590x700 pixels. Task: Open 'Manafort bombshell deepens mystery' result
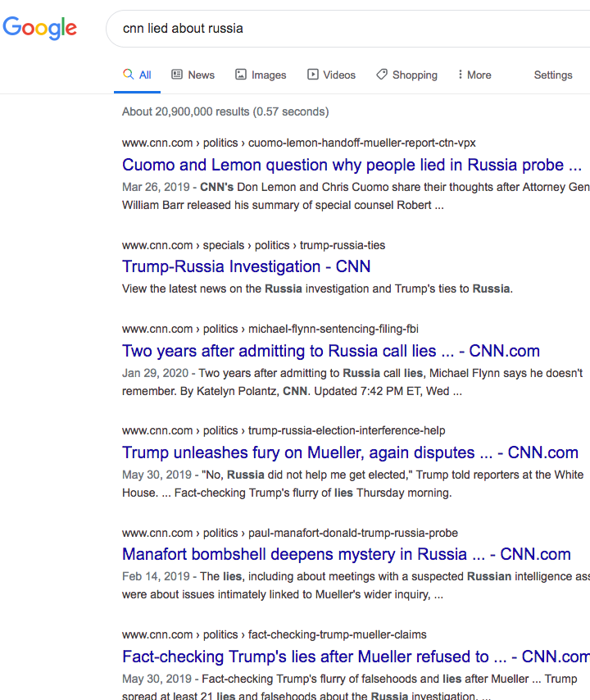pyautogui.click(x=347, y=554)
